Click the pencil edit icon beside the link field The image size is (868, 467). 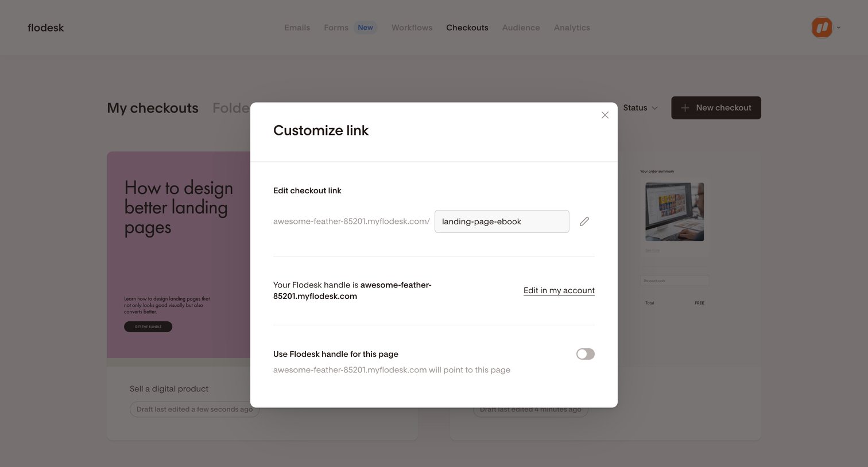coord(584,221)
